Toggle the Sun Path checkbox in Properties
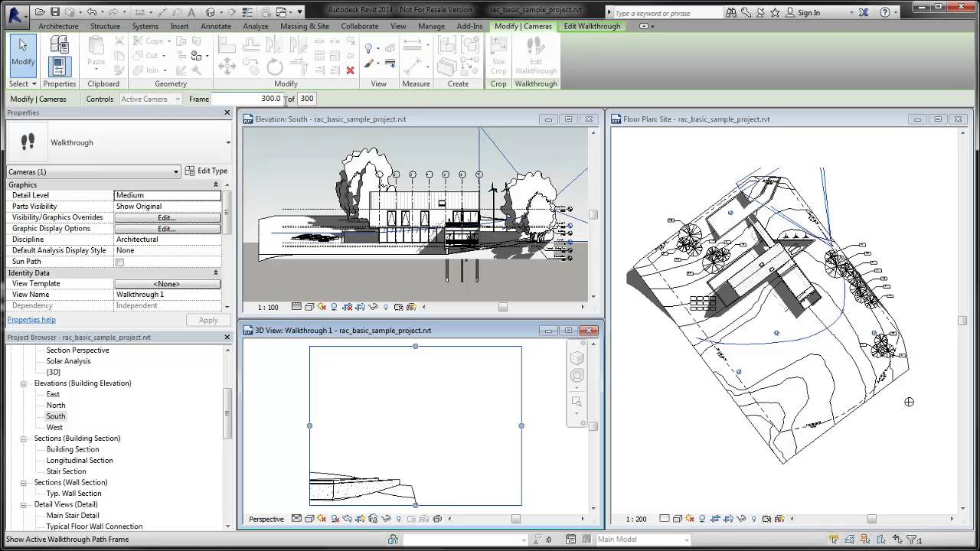This screenshot has height=551, width=980. click(x=119, y=261)
